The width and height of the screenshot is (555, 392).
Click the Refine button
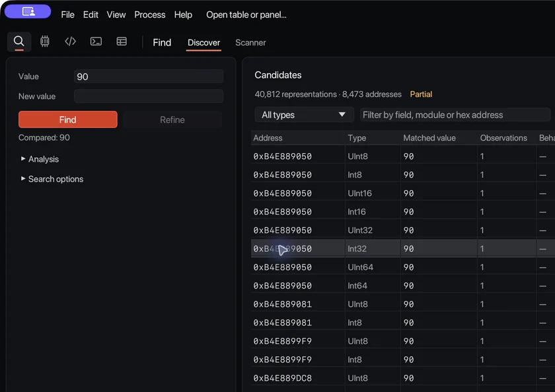172,119
